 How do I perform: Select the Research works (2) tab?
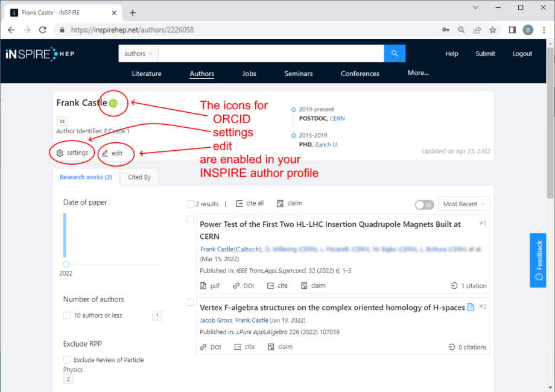[86, 177]
